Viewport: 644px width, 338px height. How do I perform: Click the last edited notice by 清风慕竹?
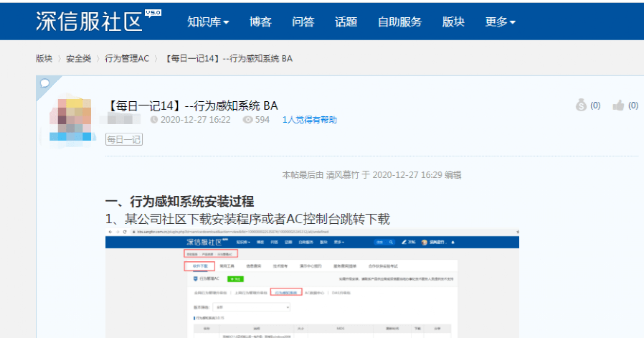pos(371,175)
